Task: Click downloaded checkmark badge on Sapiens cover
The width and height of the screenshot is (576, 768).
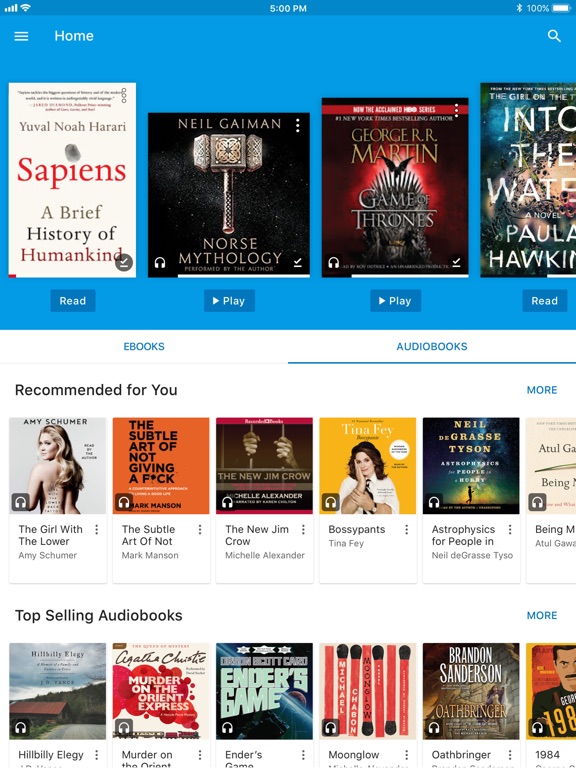Action: 124,262
